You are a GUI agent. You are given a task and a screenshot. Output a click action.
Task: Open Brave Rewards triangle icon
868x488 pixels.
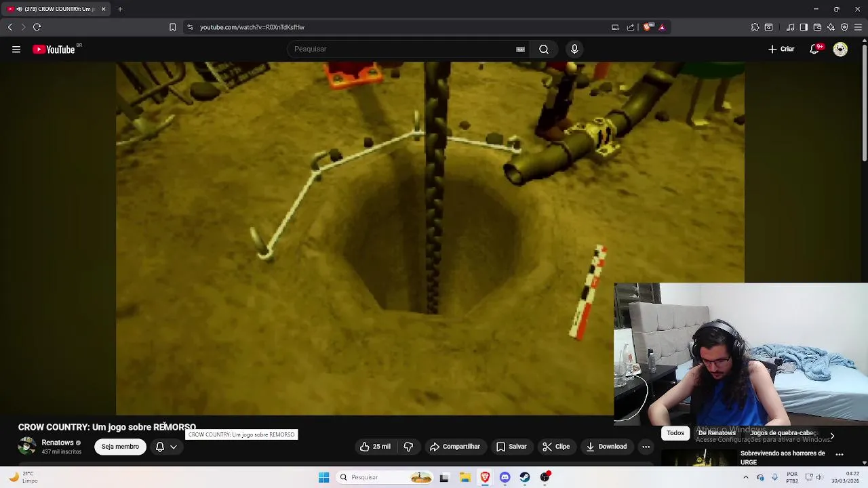[662, 27]
